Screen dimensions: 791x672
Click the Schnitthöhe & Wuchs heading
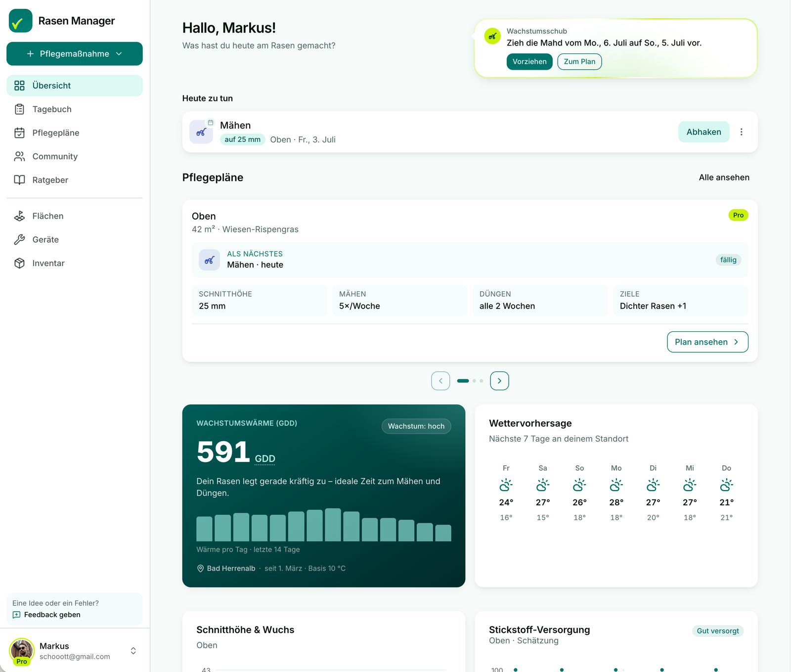245,630
